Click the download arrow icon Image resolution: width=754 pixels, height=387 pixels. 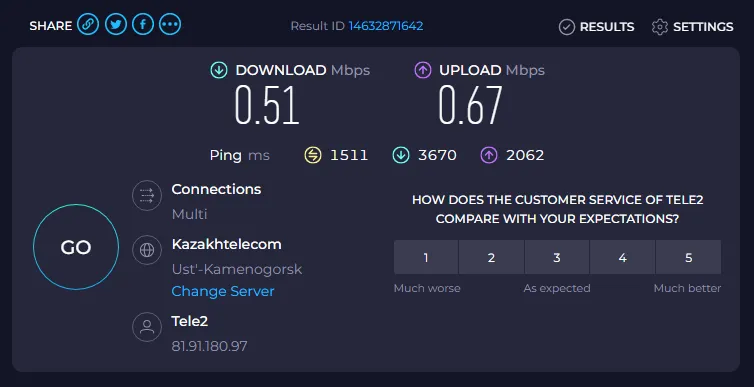pyautogui.click(x=219, y=71)
